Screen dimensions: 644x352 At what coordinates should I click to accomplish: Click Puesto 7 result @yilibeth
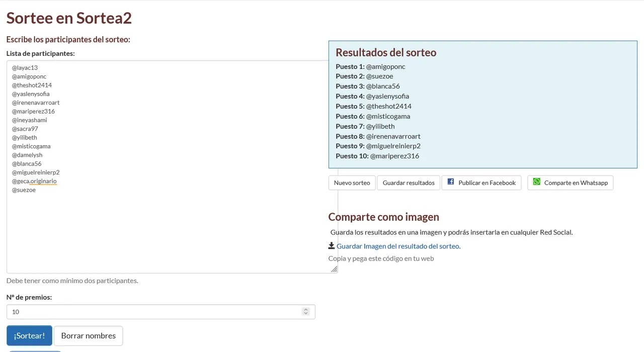click(x=380, y=126)
